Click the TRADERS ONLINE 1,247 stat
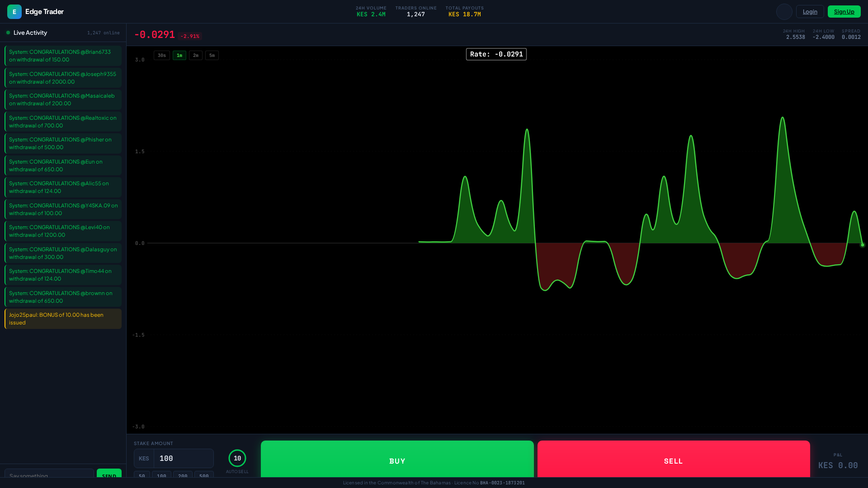This screenshot has height=488, width=868. click(x=416, y=11)
